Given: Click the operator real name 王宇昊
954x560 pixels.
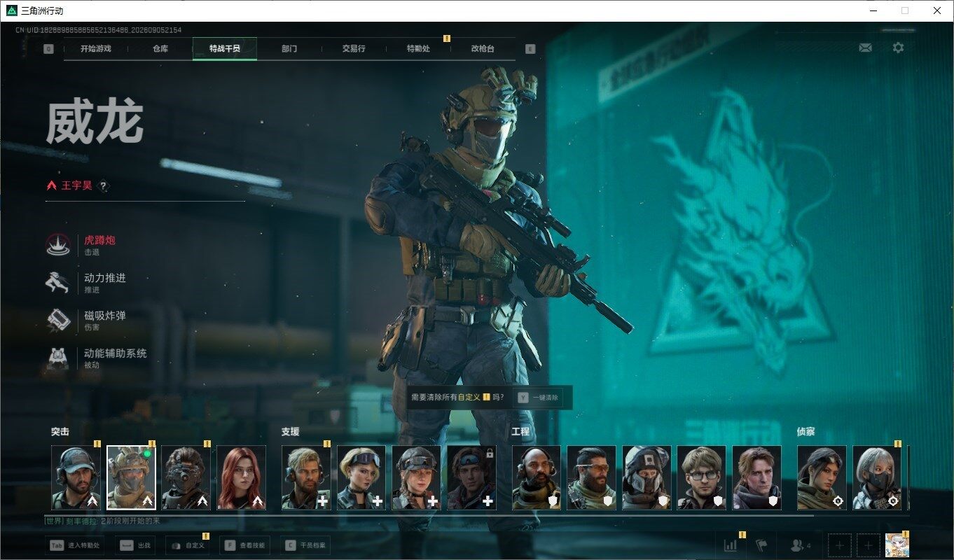Looking at the screenshot, I should pyautogui.click(x=77, y=185).
